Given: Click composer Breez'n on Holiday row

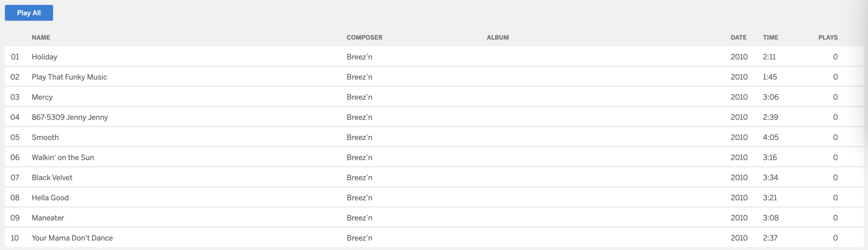Looking at the screenshot, I should click(x=359, y=57).
